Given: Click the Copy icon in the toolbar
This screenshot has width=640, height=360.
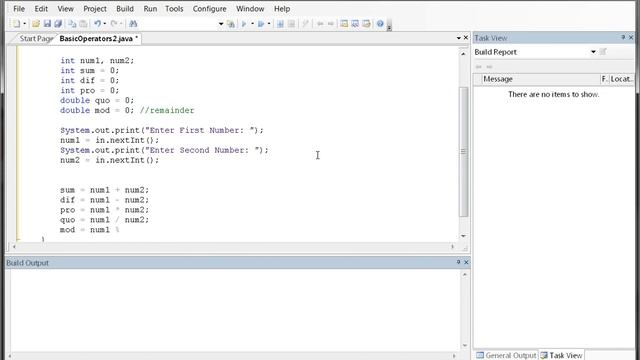Looking at the screenshot, I should coord(72,24).
